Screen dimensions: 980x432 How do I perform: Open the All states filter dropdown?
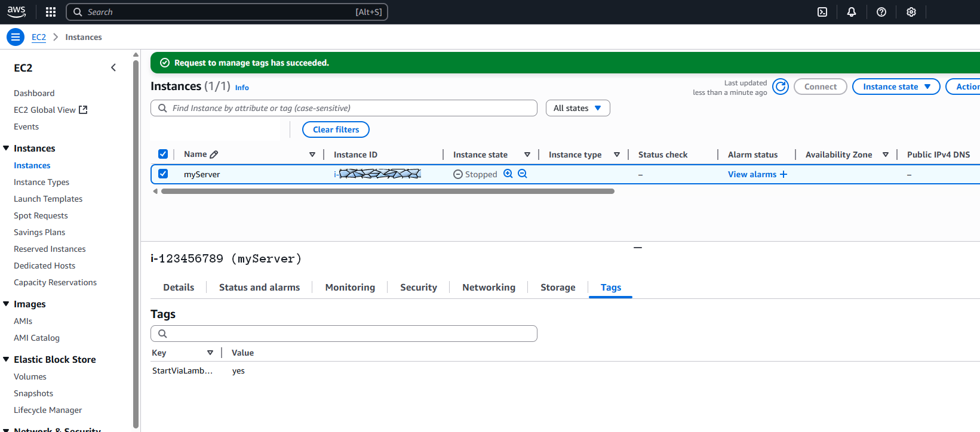(577, 108)
